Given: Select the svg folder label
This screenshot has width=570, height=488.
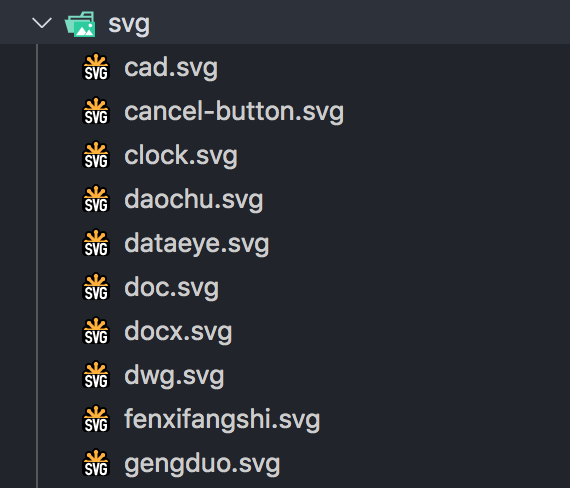Looking at the screenshot, I should (x=129, y=25).
